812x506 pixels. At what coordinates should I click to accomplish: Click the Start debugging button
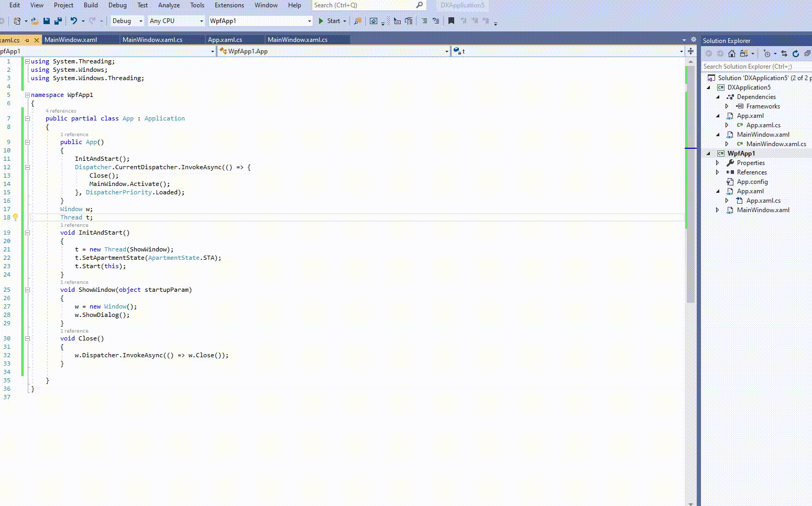[x=329, y=21]
